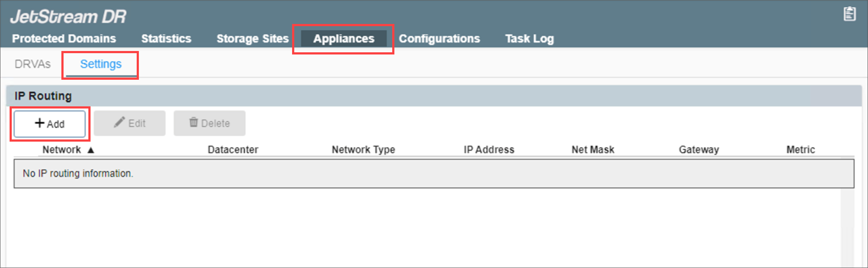Click the Edit button with pencil icon

click(130, 123)
